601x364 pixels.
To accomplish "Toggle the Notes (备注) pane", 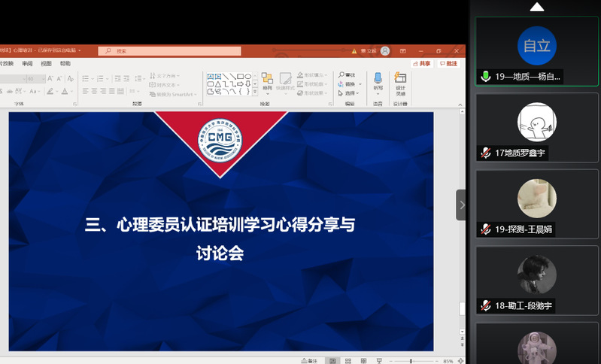I will pos(308,361).
